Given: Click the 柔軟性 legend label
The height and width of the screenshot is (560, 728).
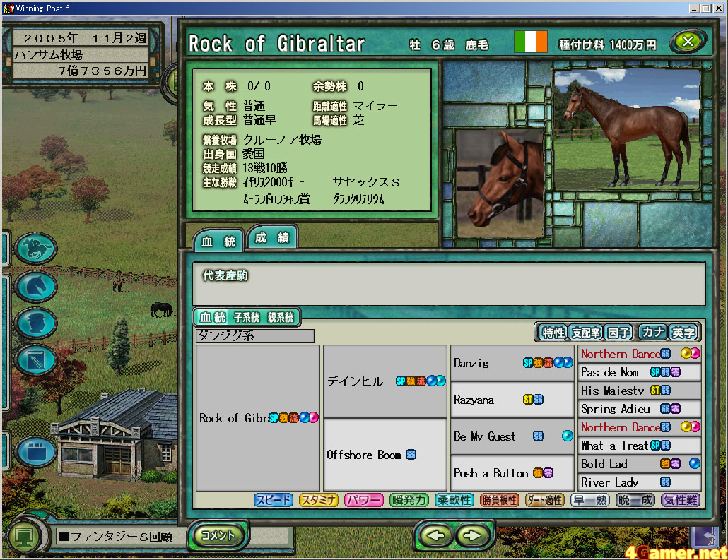Looking at the screenshot, I should 454,500.
